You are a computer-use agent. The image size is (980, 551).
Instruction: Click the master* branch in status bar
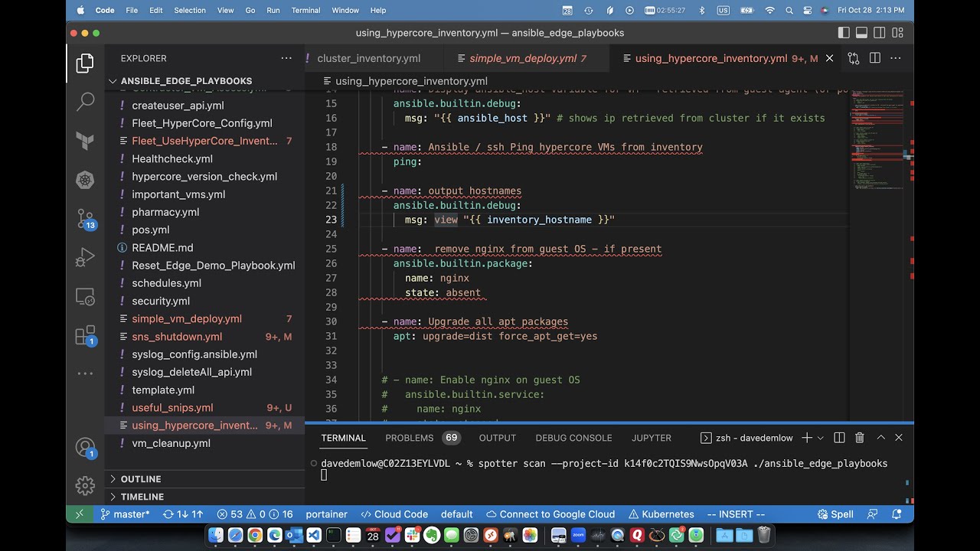[x=125, y=514]
